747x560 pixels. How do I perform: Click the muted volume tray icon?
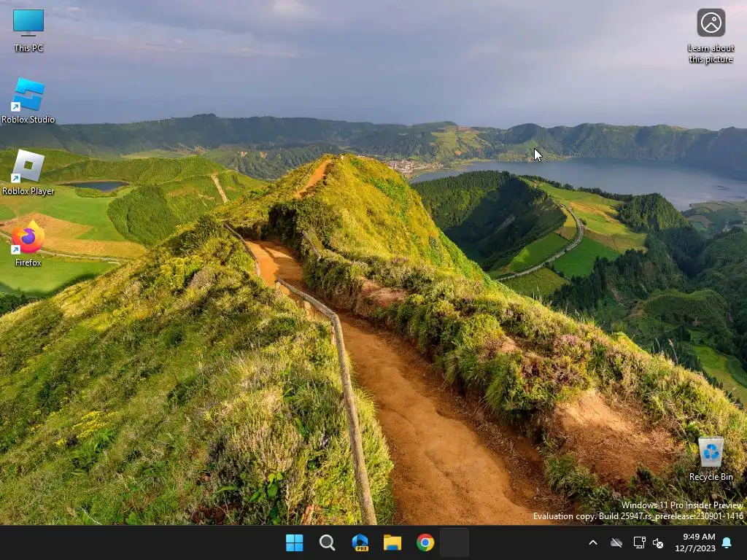658,542
